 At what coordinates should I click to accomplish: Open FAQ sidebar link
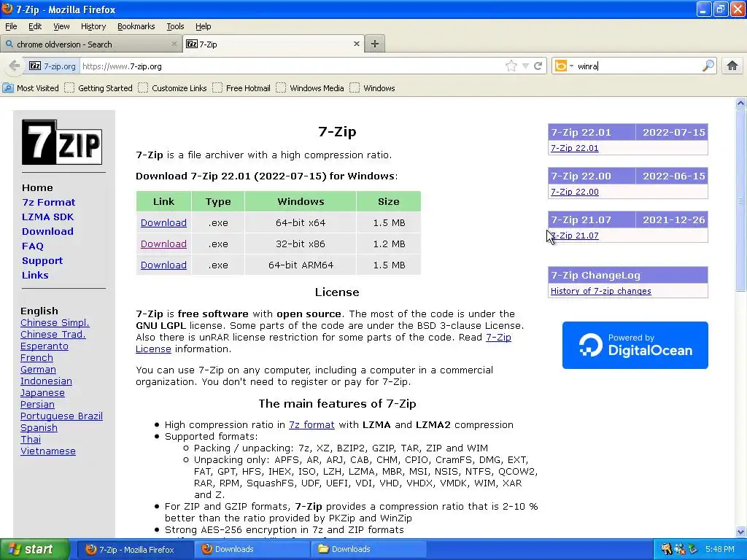point(32,246)
